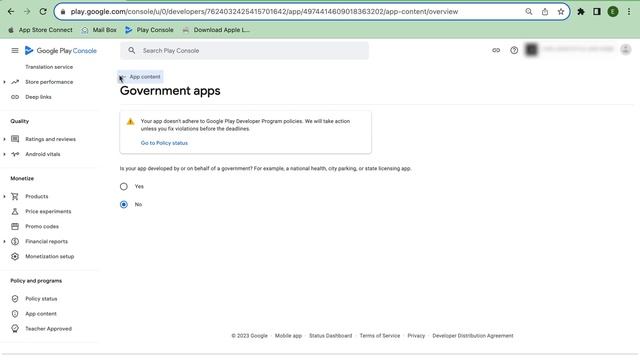This screenshot has width=640, height=360.
Task: Open the help question mark icon
Action: click(514, 50)
